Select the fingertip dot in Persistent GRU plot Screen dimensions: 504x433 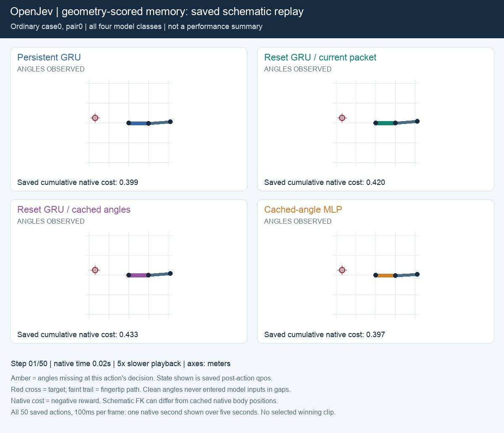(x=170, y=121)
